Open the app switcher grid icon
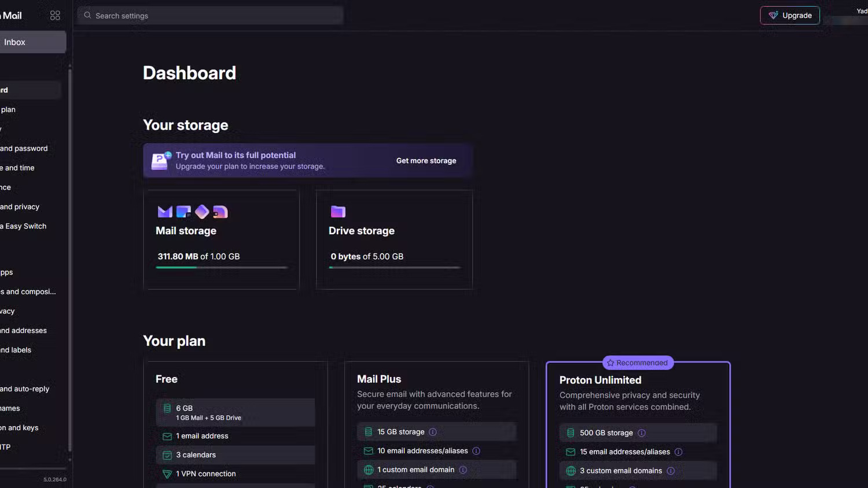This screenshot has width=868, height=488. pyautogui.click(x=55, y=16)
